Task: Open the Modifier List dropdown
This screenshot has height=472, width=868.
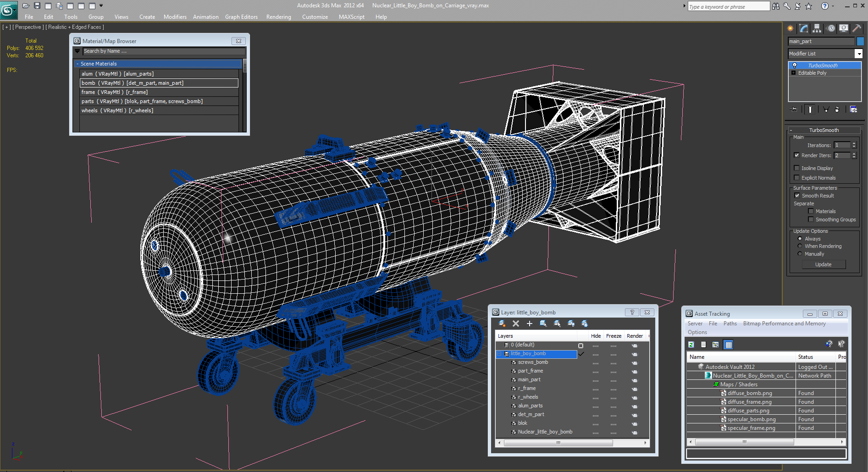Action: [x=858, y=54]
